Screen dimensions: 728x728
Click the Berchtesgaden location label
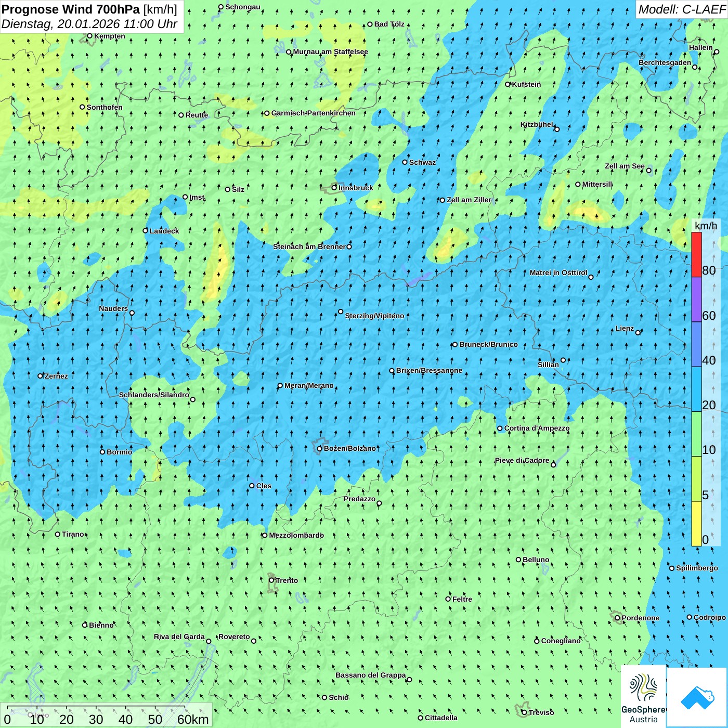(665, 62)
